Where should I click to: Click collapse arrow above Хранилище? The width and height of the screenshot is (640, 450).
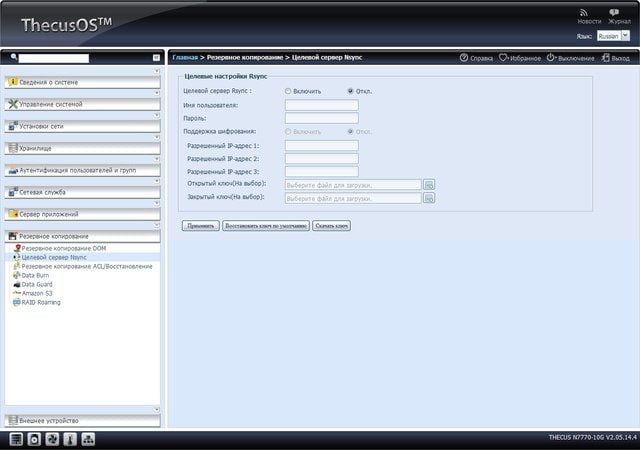(x=157, y=137)
